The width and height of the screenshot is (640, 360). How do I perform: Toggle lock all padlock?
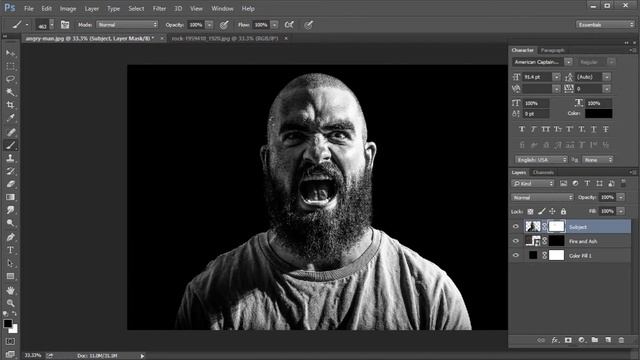click(563, 211)
